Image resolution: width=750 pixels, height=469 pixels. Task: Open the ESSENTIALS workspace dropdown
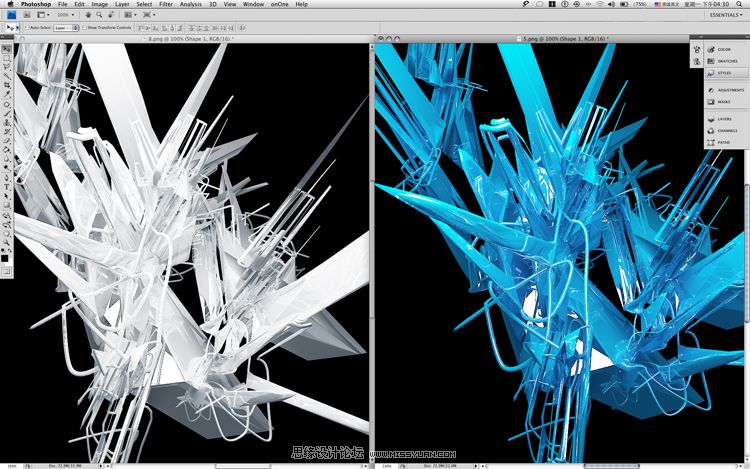(x=727, y=15)
